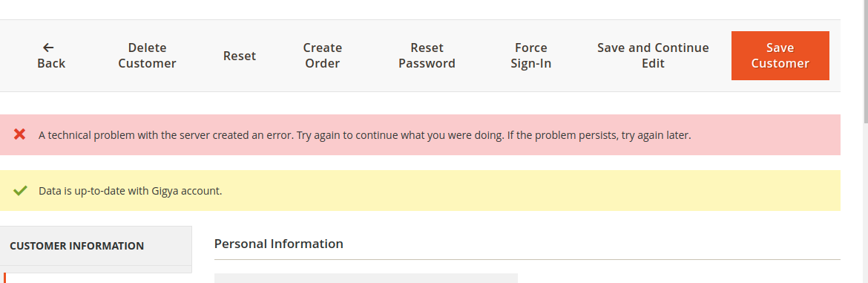Click the orange Save Customer button
Viewport: 868px width, 283px height.
780,56
